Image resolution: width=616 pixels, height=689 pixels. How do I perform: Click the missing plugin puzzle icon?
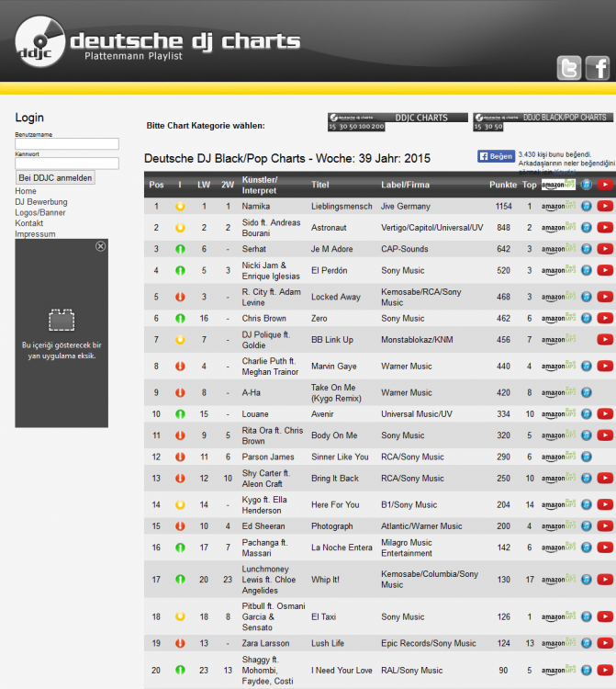tap(62, 320)
